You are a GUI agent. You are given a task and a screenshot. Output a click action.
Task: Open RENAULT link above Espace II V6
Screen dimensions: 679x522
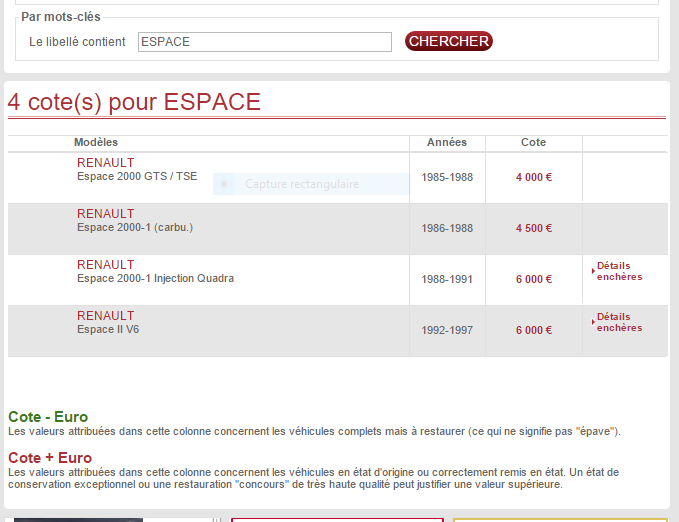pos(105,316)
